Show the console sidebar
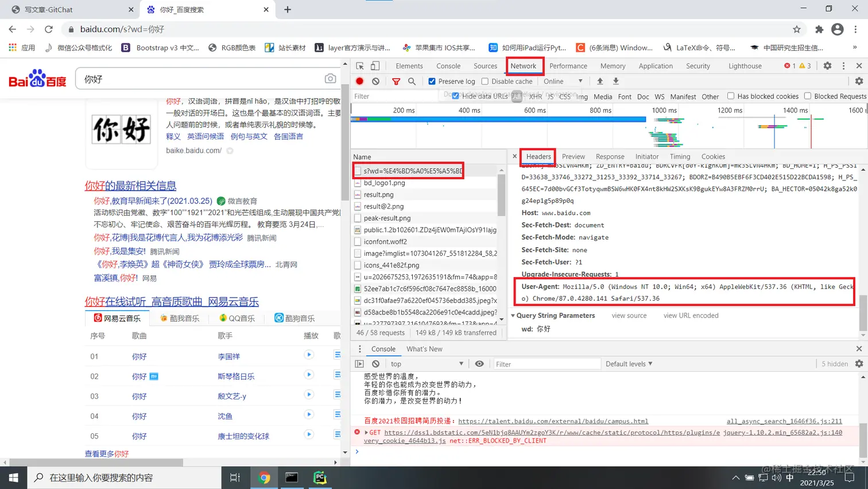The width and height of the screenshot is (868, 489). (x=359, y=364)
